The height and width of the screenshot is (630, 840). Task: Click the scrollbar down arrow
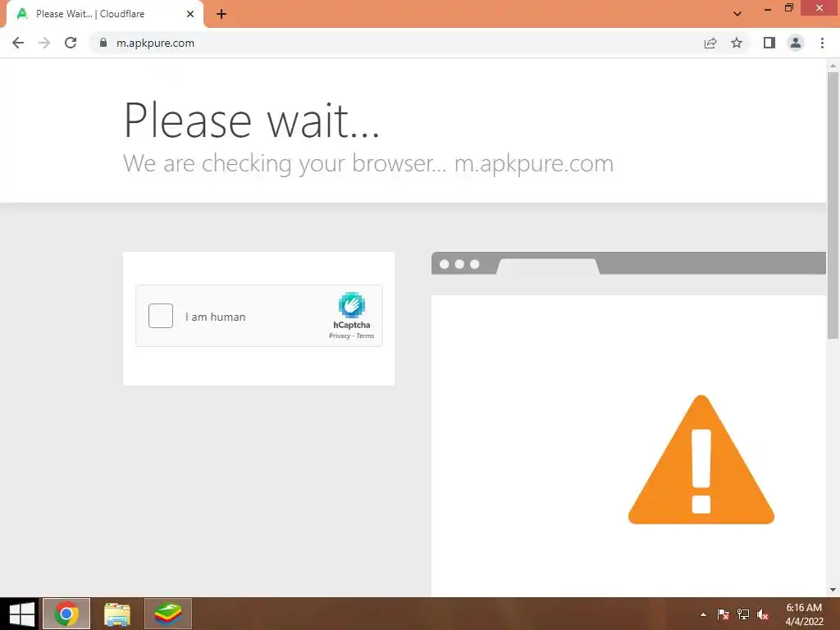click(x=833, y=590)
